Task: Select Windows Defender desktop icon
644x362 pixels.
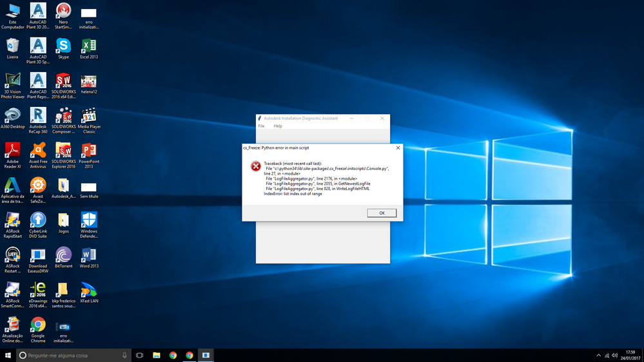Action: [x=89, y=225]
